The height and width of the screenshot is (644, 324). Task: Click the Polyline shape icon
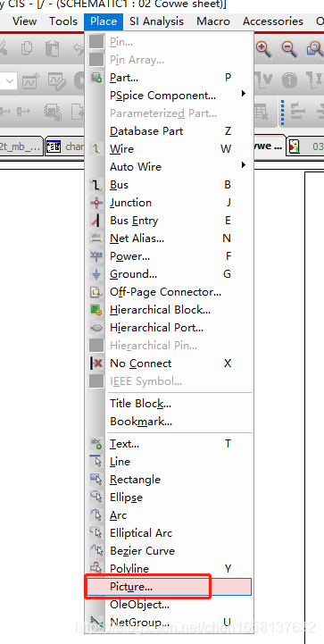point(96,569)
